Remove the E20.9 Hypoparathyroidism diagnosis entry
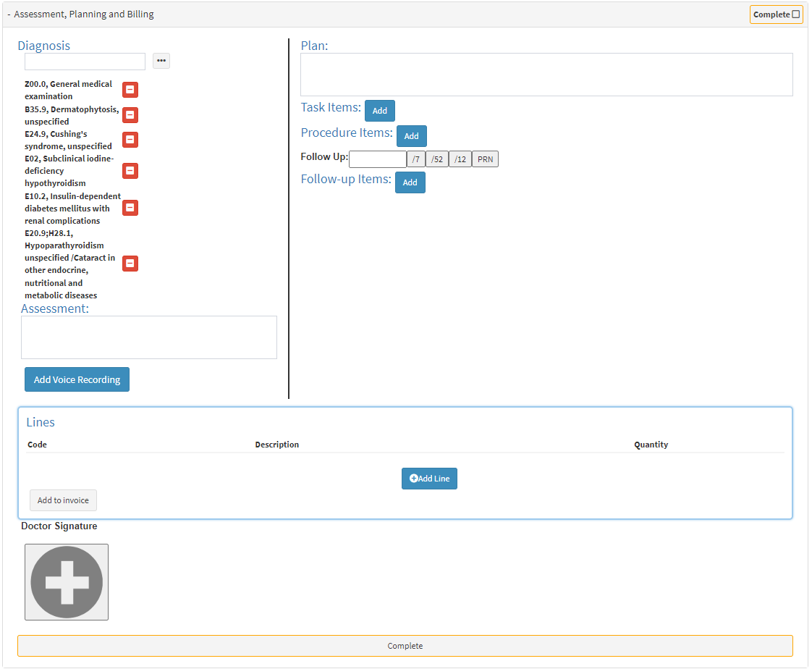 [x=130, y=264]
